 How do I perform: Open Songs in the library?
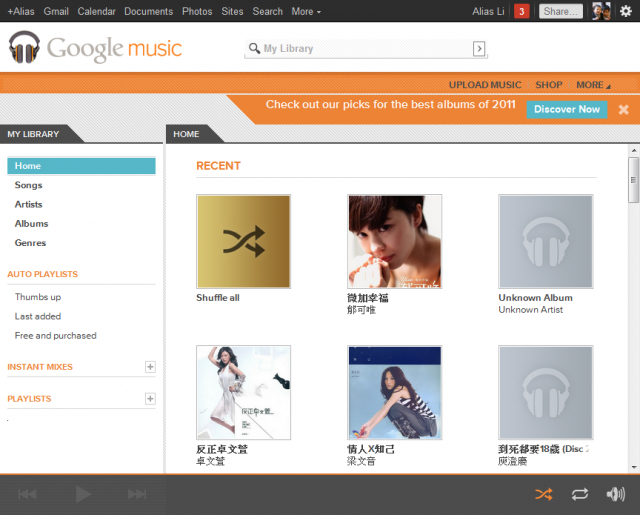(x=29, y=185)
